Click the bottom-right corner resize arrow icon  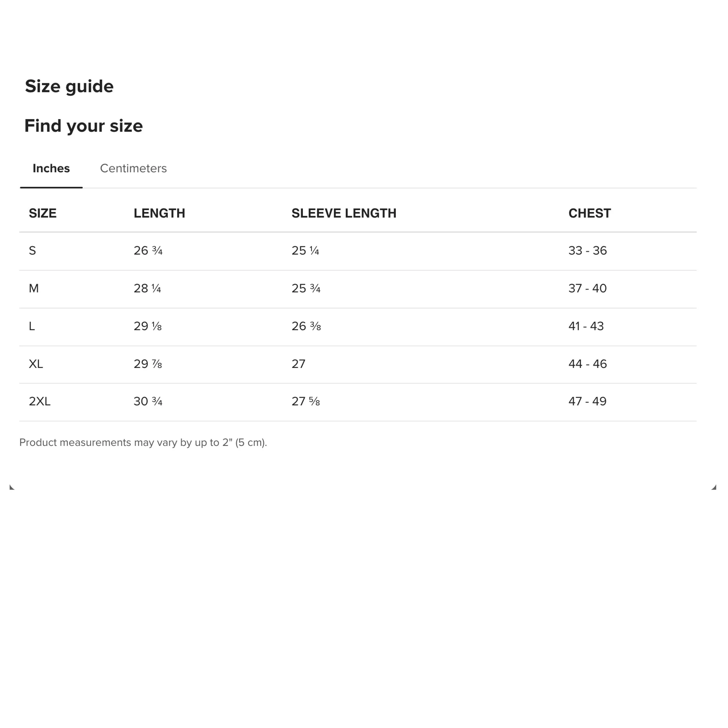pyautogui.click(x=714, y=487)
